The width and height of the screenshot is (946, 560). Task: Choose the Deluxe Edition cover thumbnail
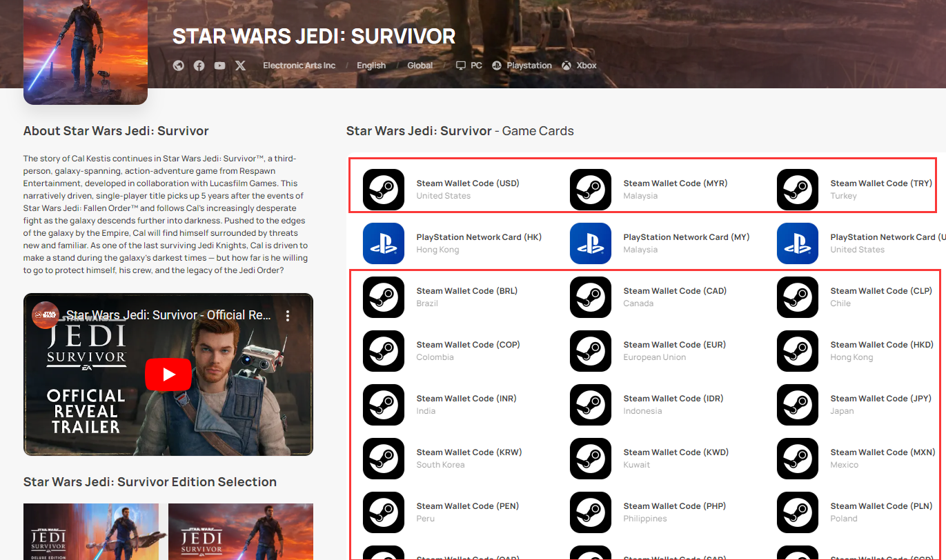[x=91, y=531]
